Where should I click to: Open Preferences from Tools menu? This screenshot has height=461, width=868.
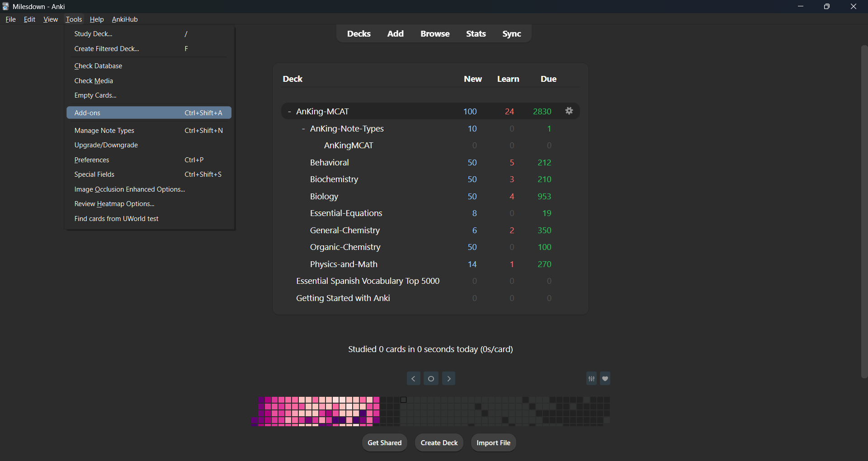click(149, 160)
